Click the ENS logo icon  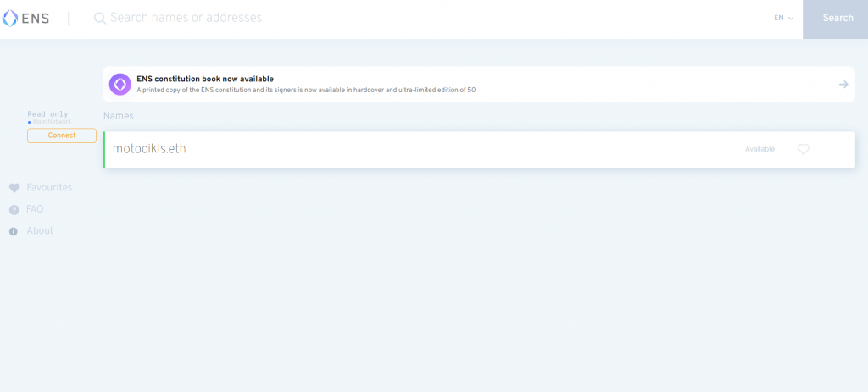click(10, 18)
